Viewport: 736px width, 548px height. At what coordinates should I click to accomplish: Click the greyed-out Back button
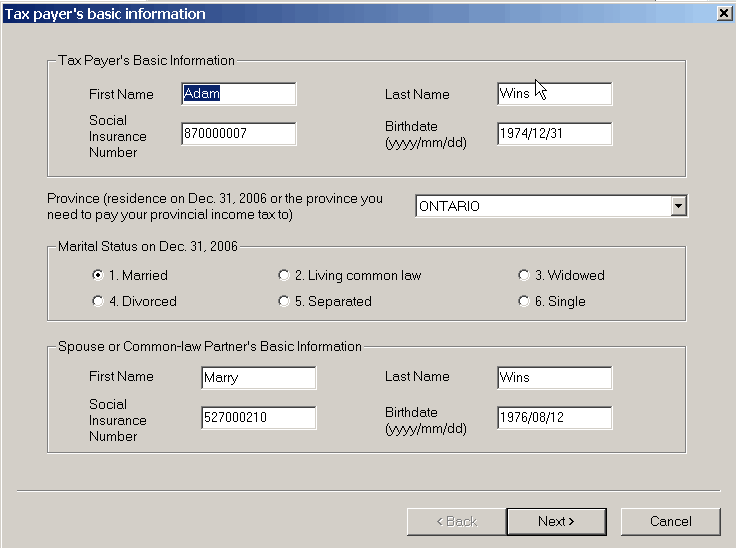(456, 521)
